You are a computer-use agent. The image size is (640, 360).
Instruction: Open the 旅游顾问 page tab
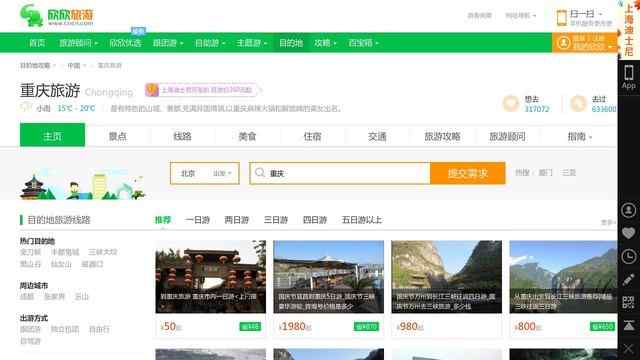tap(507, 136)
